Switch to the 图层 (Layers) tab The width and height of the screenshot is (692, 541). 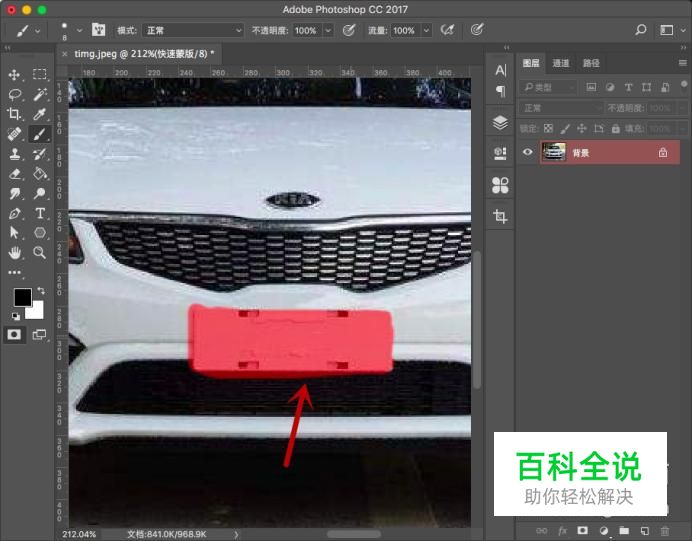[x=531, y=63]
